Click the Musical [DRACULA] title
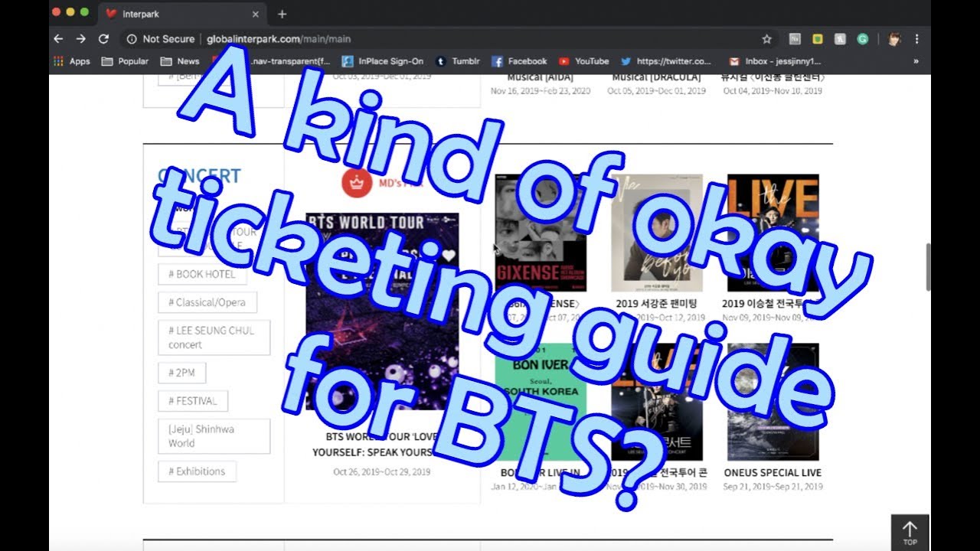The width and height of the screenshot is (980, 551). point(657,77)
